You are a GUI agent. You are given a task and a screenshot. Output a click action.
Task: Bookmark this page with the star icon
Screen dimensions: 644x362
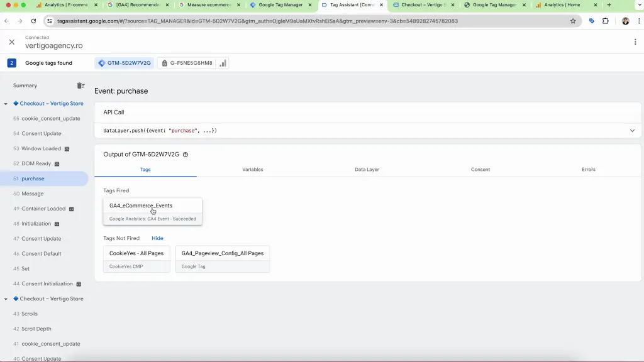pyautogui.click(x=573, y=21)
